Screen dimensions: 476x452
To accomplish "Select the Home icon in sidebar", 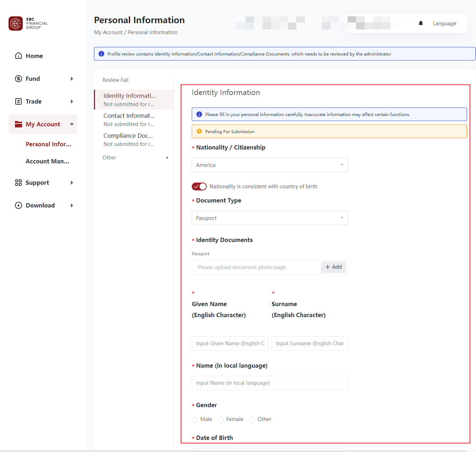I will click(18, 56).
